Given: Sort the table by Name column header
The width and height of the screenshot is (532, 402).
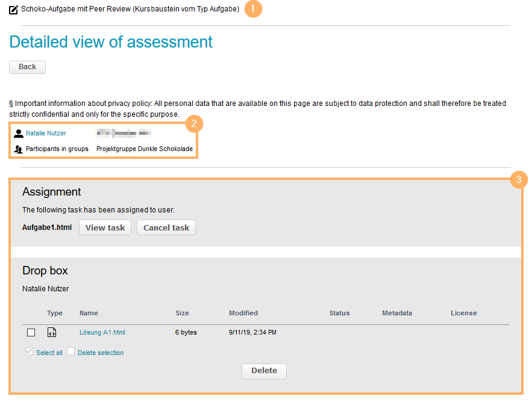Looking at the screenshot, I should (89, 313).
